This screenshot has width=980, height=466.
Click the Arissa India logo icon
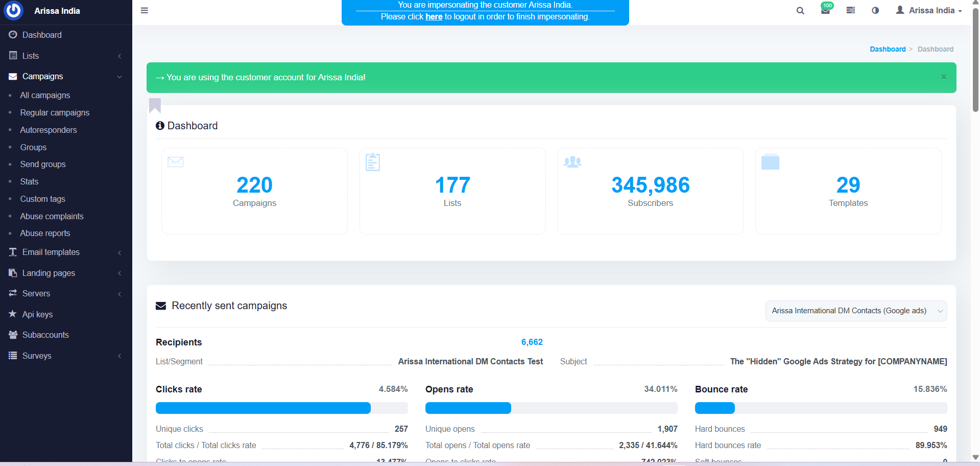click(14, 11)
